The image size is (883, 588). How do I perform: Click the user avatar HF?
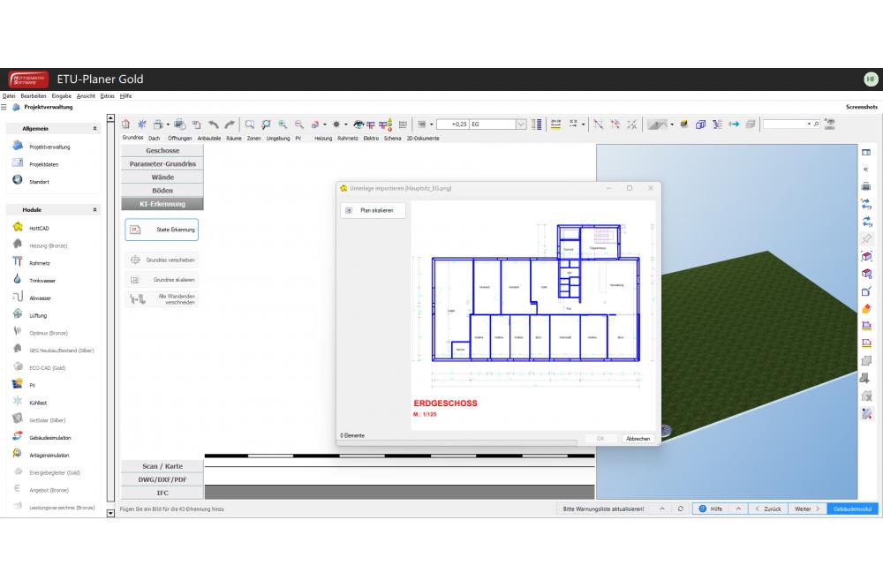pos(871,79)
